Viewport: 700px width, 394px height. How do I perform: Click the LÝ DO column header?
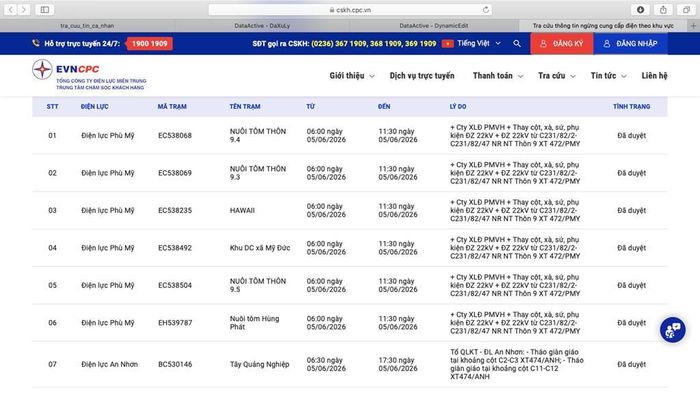pyautogui.click(x=458, y=107)
